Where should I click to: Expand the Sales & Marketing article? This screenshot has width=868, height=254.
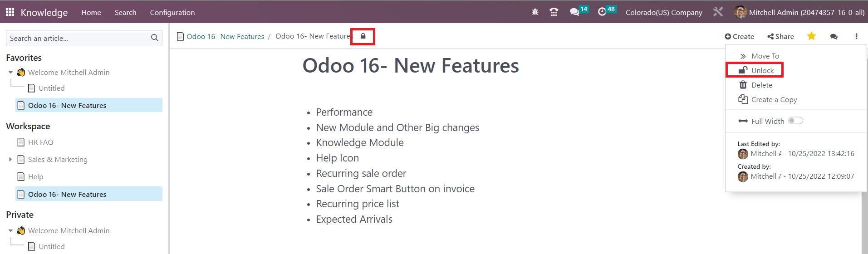pyautogui.click(x=10, y=160)
